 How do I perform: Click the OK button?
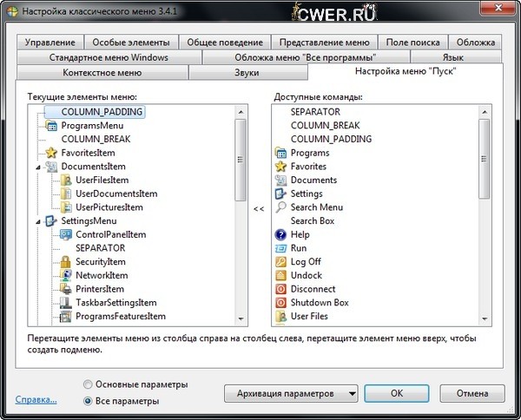click(x=397, y=394)
